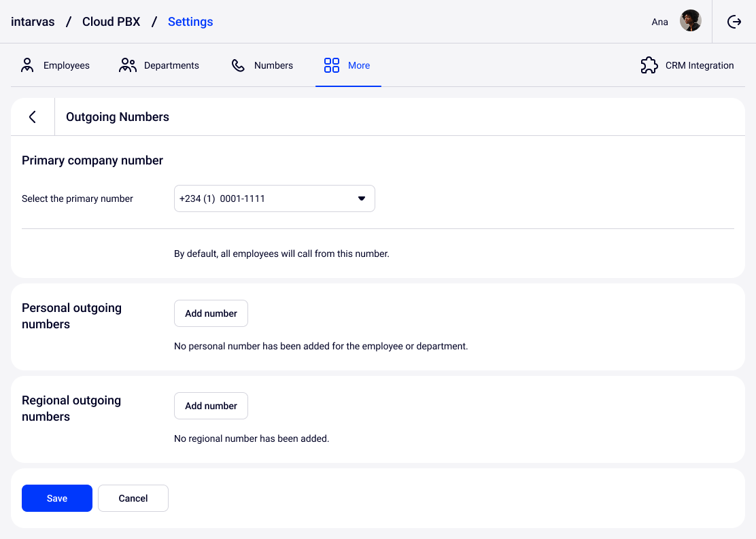
Task: Click Ana's profile avatar
Action: (690, 21)
